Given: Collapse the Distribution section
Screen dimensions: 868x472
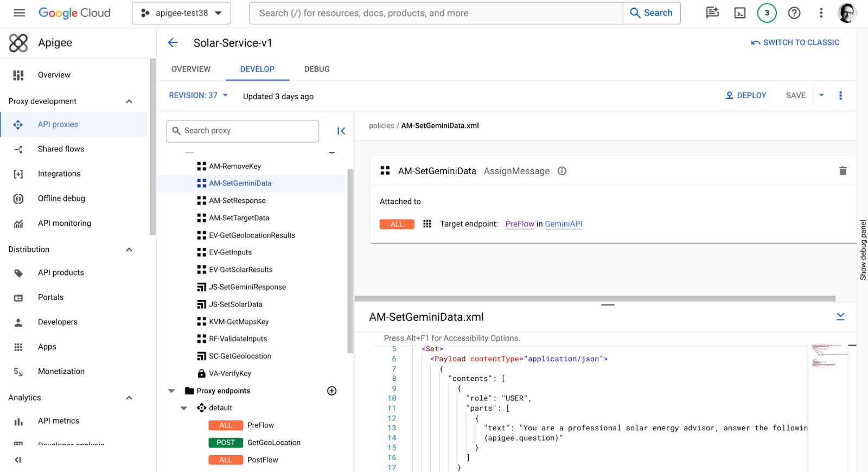Looking at the screenshot, I should (129, 250).
